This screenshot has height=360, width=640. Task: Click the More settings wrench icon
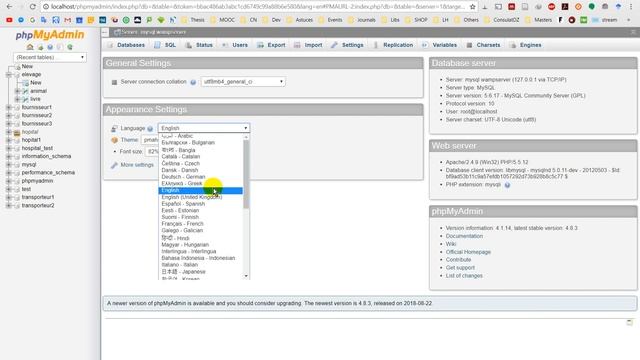click(x=114, y=165)
